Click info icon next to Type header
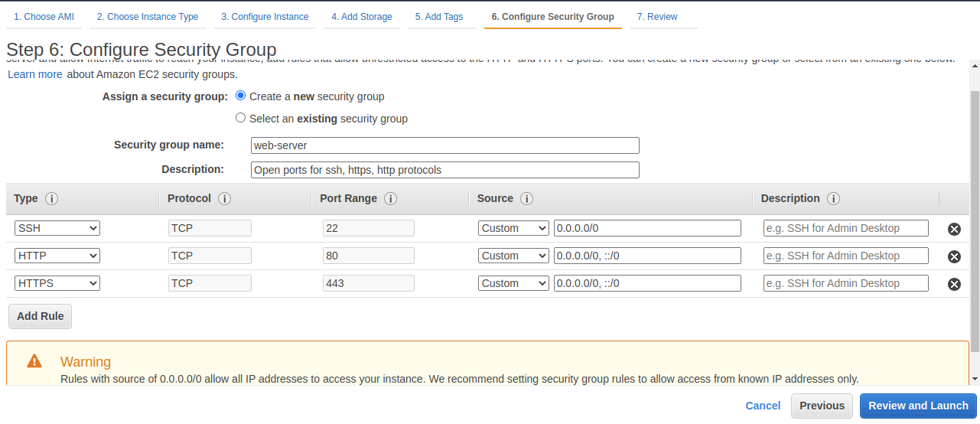 pyautogui.click(x=51, y=199)
